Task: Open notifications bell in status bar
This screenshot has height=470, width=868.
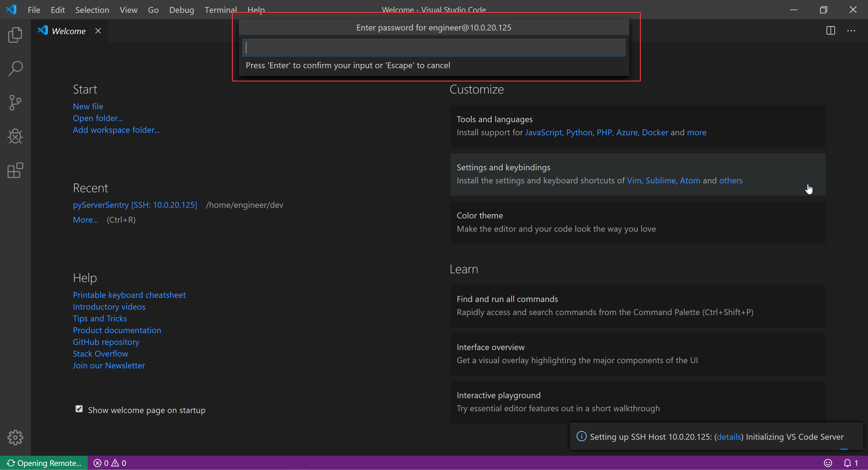Action: coord(850,463)
